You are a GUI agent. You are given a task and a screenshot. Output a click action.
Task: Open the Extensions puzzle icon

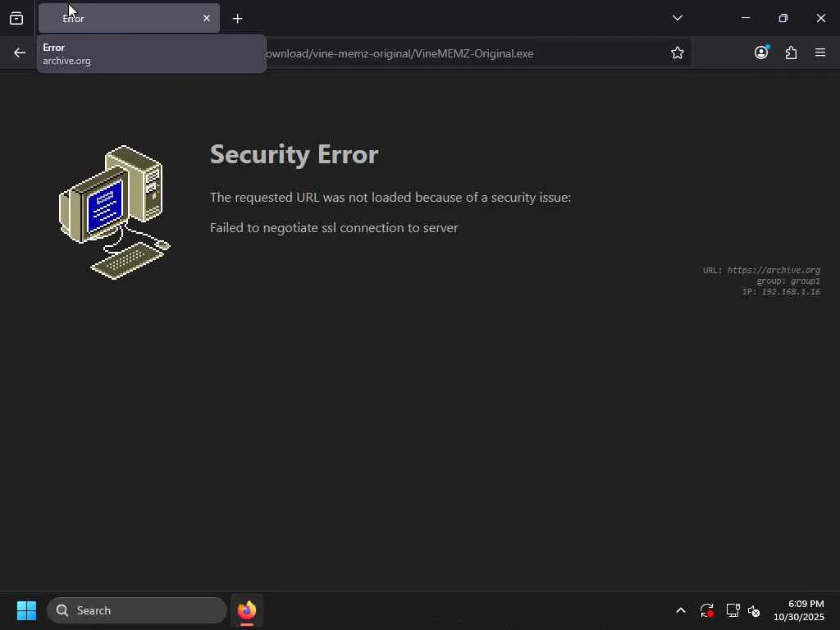(791, 52)
